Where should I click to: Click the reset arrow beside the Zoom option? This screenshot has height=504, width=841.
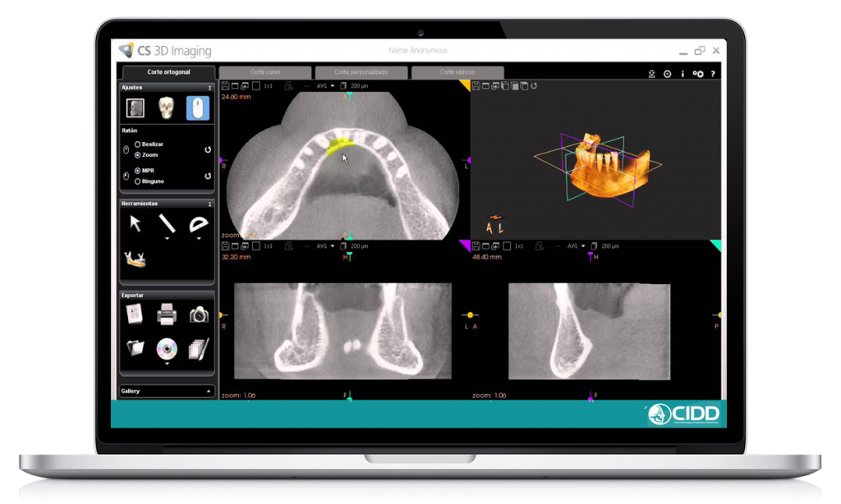pyautogui.click(x=208, y=150)
